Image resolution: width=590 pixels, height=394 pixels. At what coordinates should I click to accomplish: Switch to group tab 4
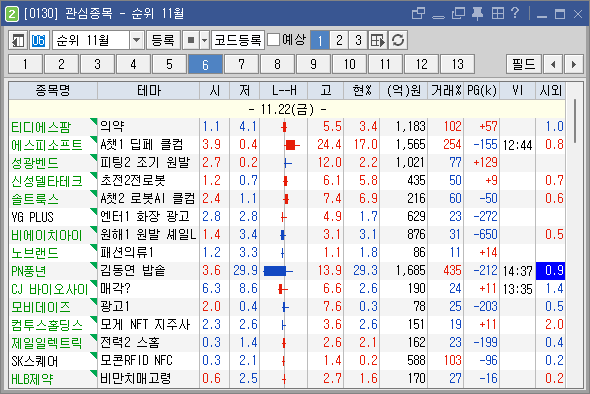click(x=133, y=64)
